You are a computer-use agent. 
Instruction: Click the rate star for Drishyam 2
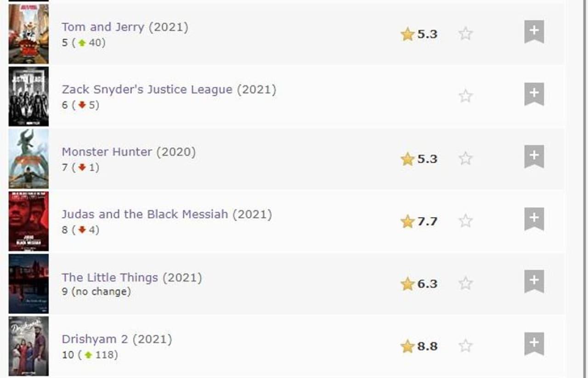coord(465,346)
